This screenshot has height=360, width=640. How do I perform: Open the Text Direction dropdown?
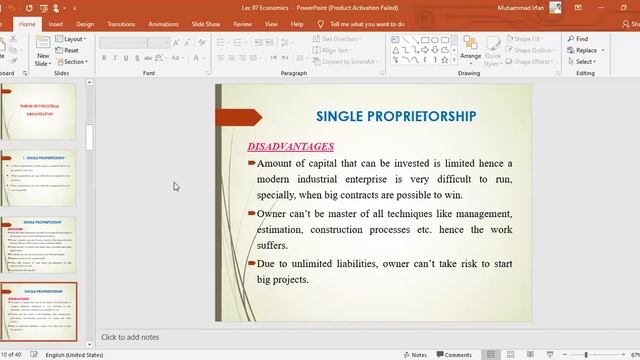pos(337,39)
